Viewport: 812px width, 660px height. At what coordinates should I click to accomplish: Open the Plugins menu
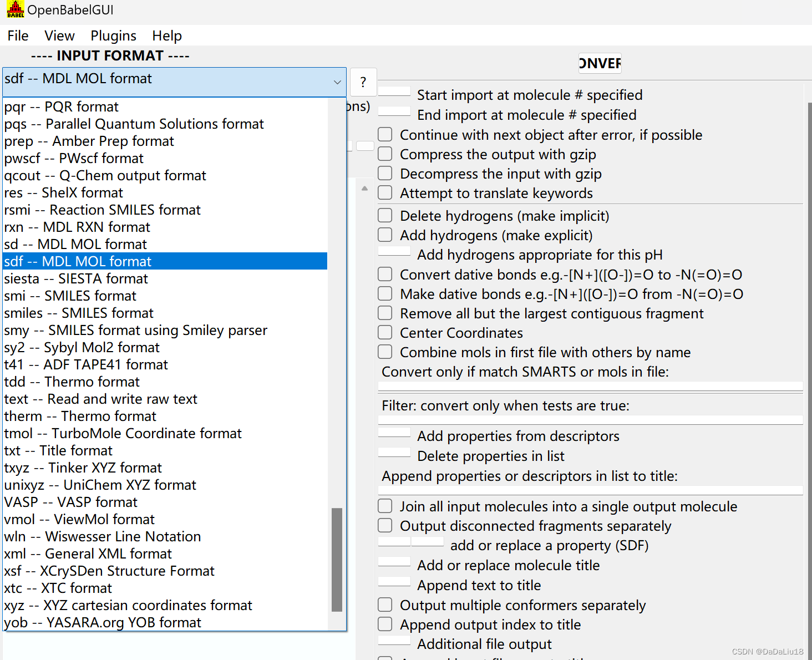point(113,35)
